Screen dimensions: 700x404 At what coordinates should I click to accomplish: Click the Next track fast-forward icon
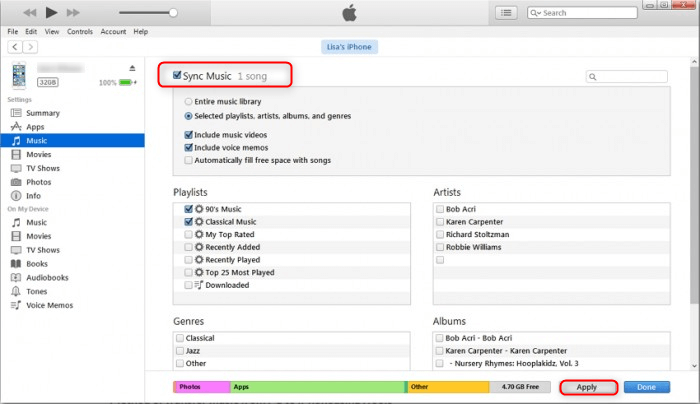click(73, 13)
